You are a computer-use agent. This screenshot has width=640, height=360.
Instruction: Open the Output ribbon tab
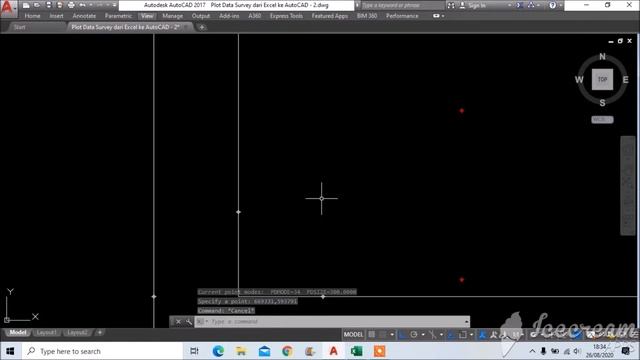[201, 16]
